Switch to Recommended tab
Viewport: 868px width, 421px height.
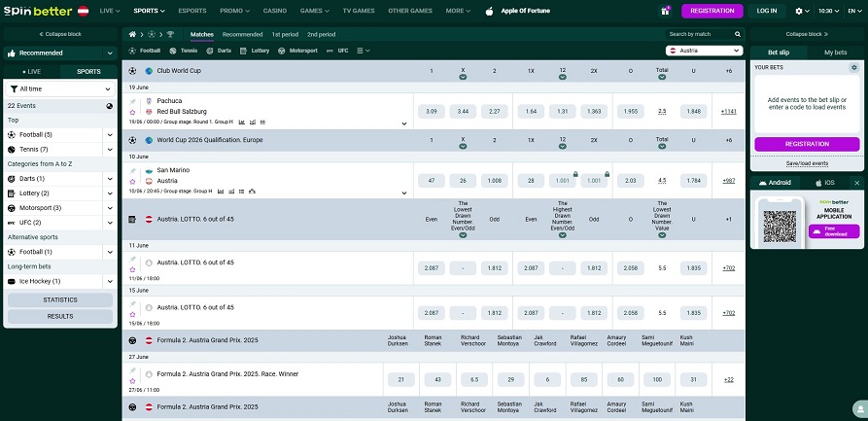242,34
